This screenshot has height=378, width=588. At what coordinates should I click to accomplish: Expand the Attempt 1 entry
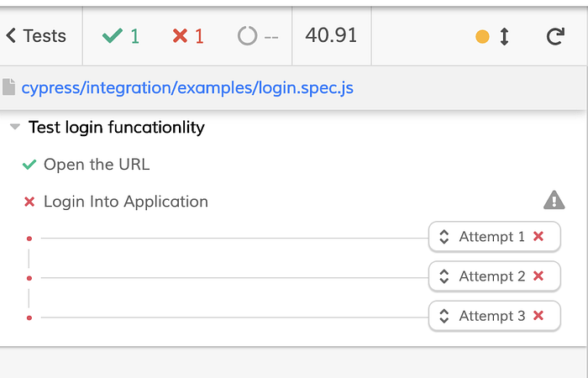coord(494,237)
